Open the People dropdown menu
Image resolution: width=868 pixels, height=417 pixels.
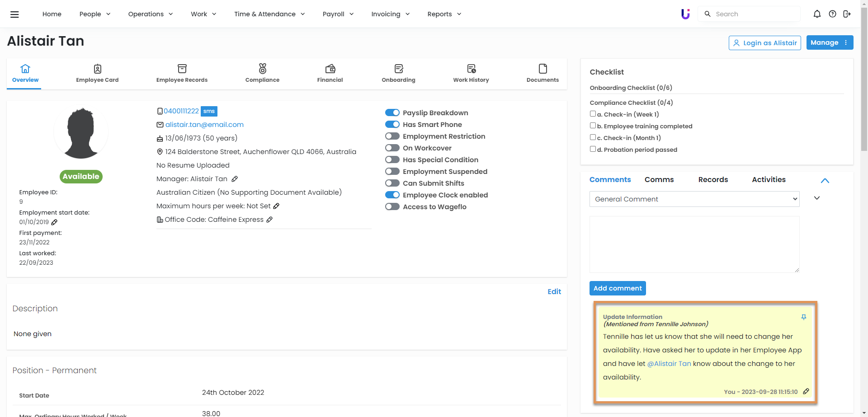(x=95, y=14)
